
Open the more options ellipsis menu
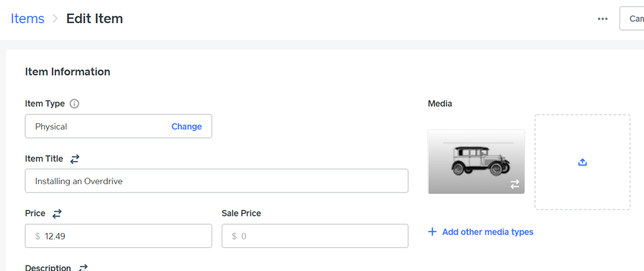603,19
